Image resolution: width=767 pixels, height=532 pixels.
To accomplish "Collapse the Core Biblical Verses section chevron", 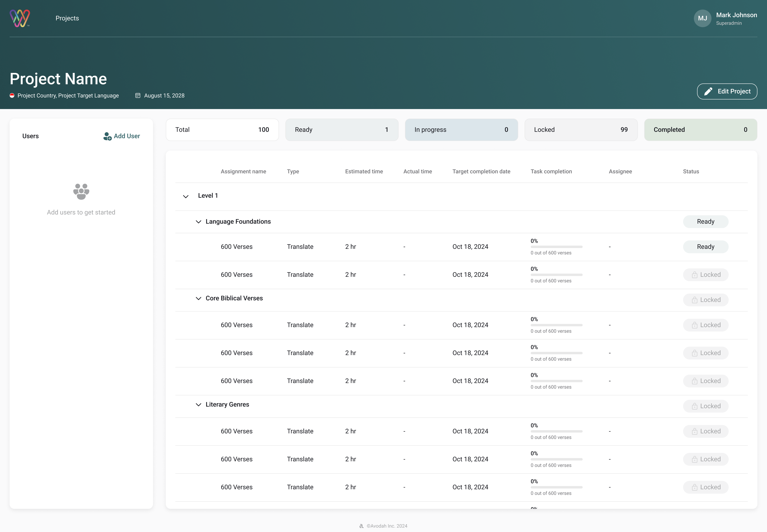I will (x=198, y=298).
